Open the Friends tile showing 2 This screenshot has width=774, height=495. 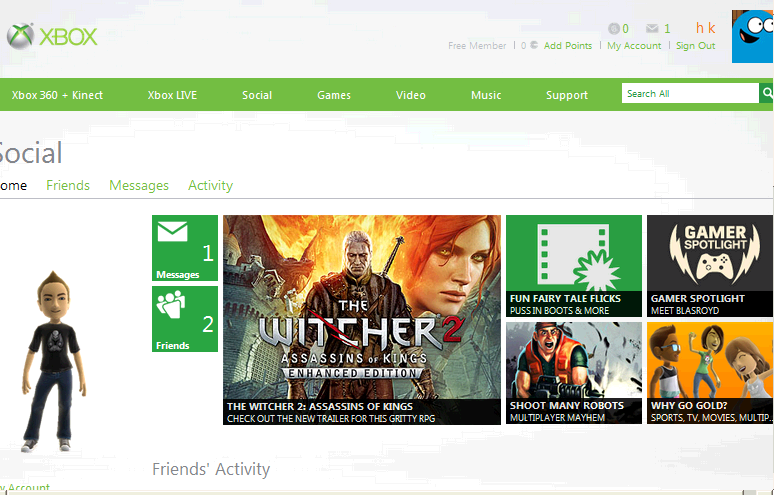click(x=185, y=319)
